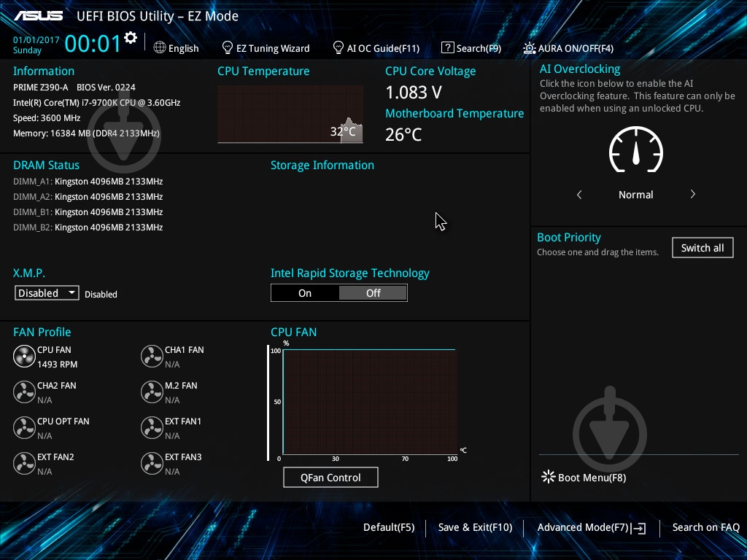Turn Intel Rapid Storage Technology On
747x560 pixels.
pos(305,293)
